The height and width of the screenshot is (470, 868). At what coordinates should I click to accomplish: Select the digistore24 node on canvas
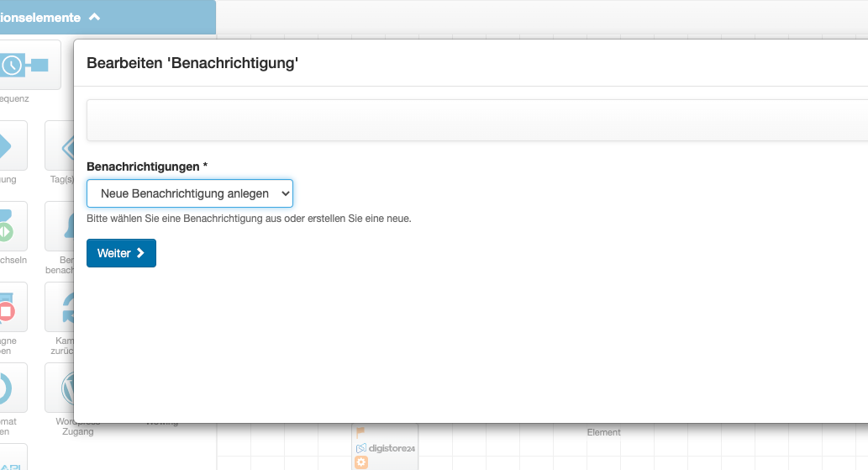click(x=386, y=449)
